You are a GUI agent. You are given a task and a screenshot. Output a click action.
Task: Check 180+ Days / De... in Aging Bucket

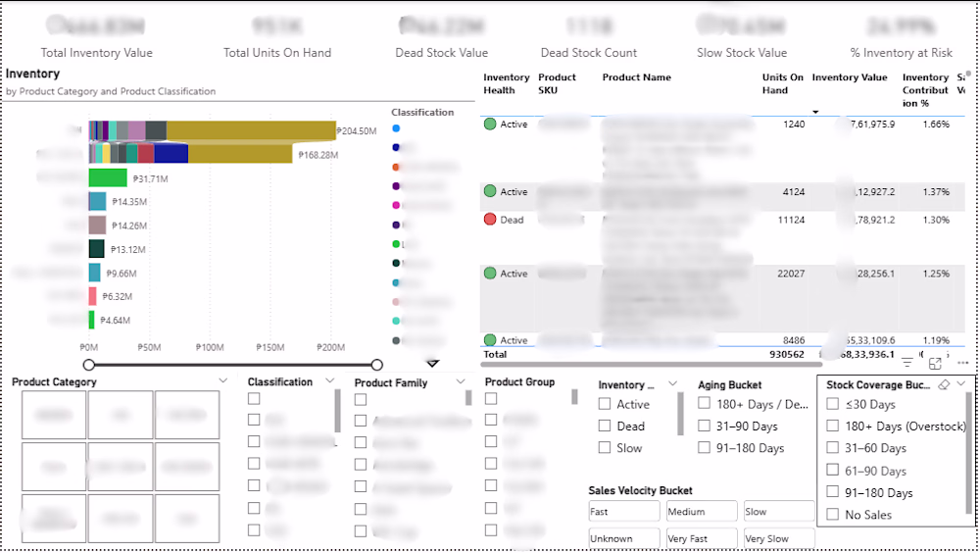coord(705,404)
